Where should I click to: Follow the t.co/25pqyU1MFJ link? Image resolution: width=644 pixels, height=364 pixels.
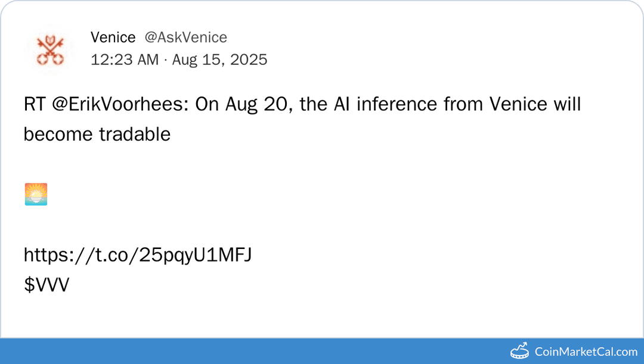pos(138,255)
